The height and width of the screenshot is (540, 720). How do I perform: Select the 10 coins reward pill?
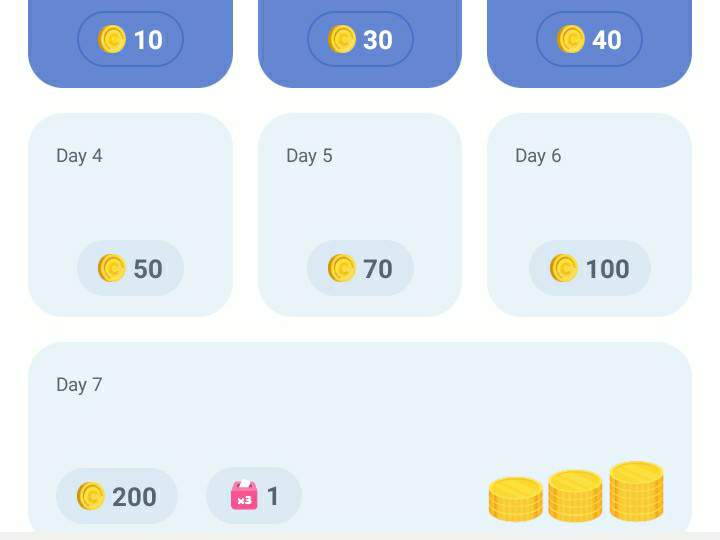click(130, 40)
